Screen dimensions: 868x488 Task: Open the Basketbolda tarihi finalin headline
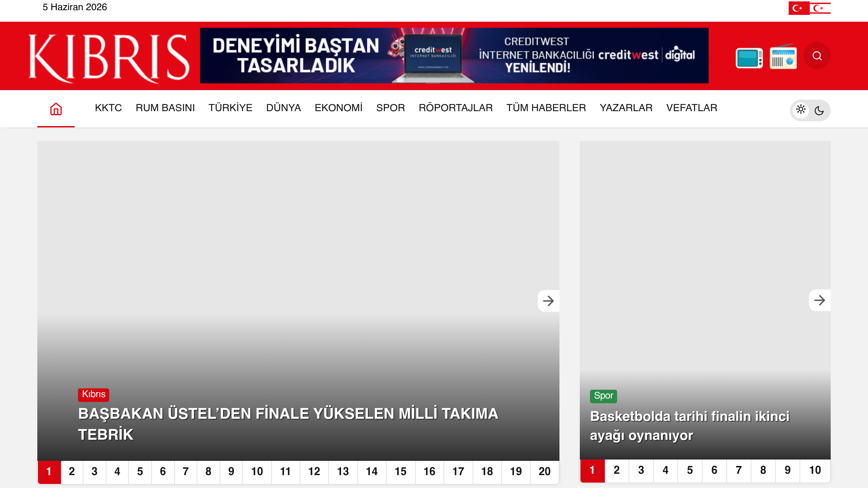(690, 426)
